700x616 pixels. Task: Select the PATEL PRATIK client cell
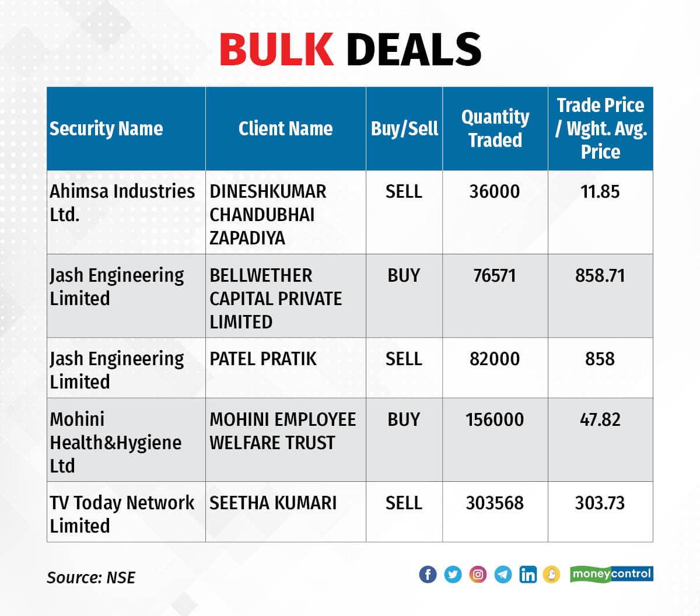[286, 367]
